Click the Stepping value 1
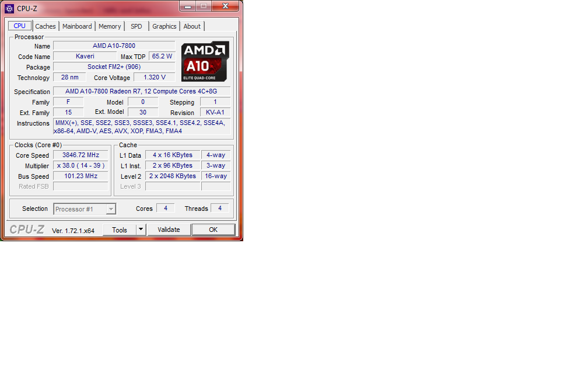This screenshot has width=588, height=368. coord(215,102)
